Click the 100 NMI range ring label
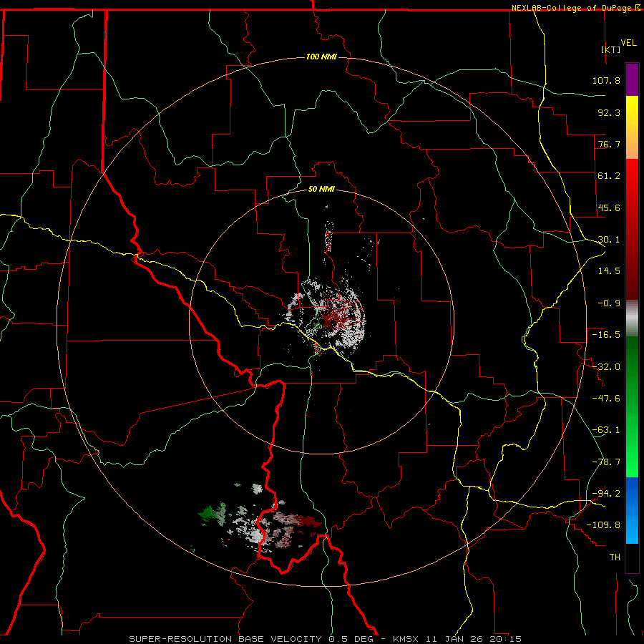Screen dimensions: 644x644 321,57
